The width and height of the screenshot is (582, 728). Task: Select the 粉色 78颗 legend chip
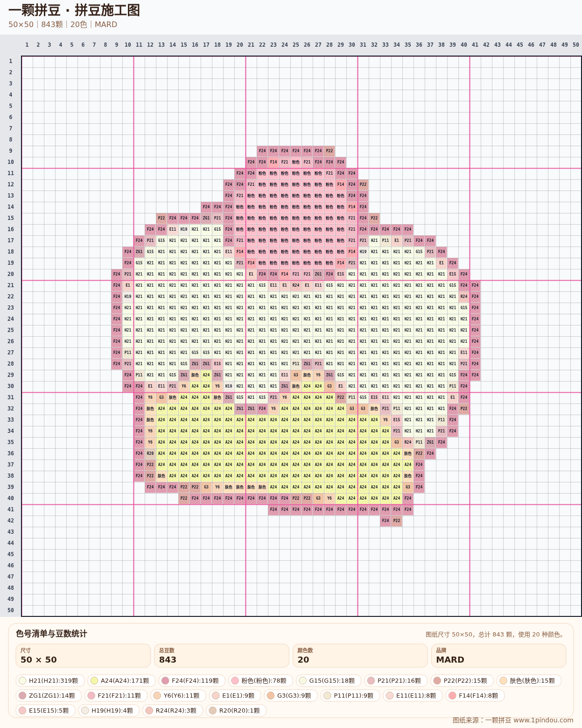(260, 680)
